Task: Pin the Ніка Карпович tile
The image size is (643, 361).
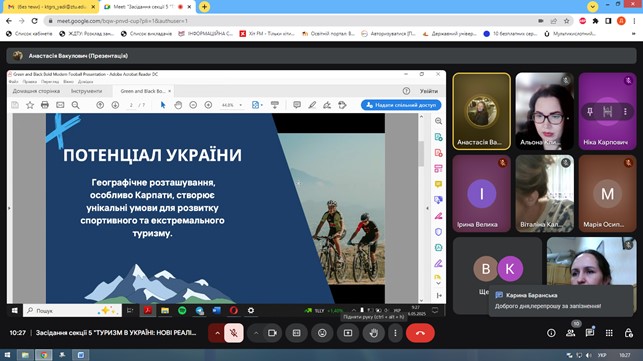Action: (590, 112)
